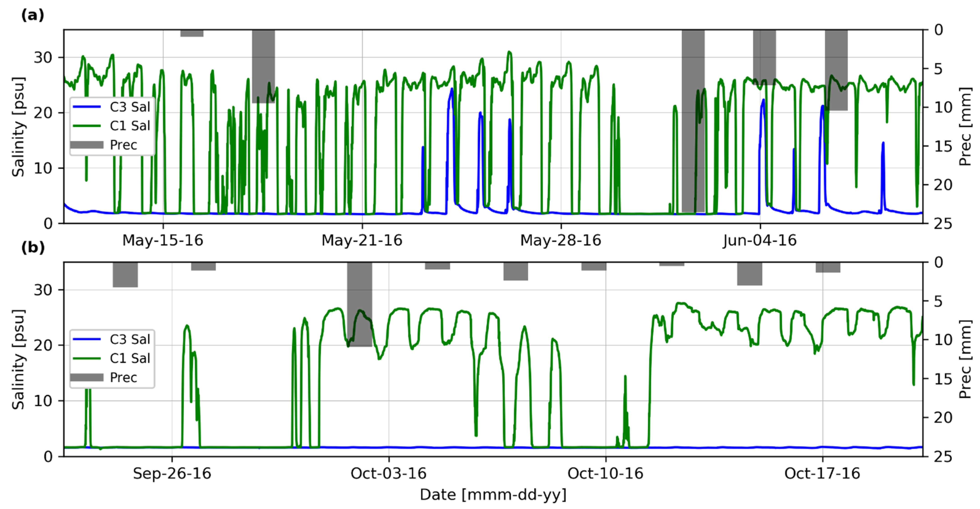Click salinity tick "20" in panel (a)

click(x=43, y=113)
